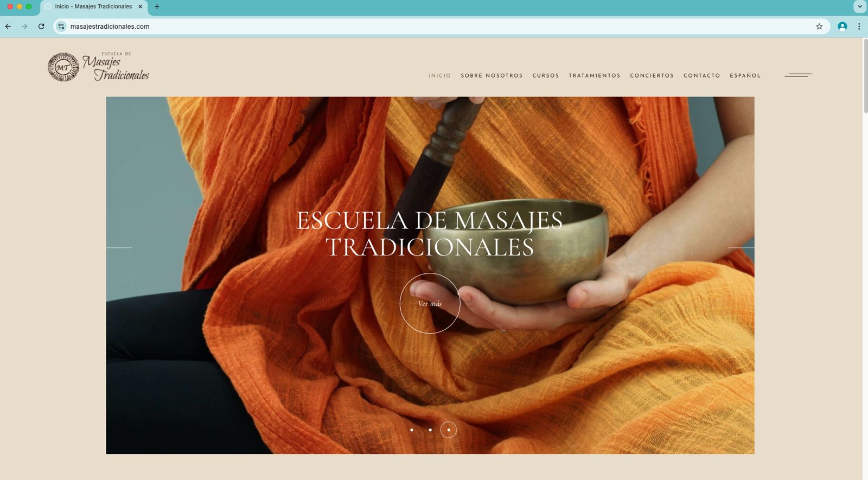Go back with the browser back arrow
868x480 pixels.
click(x=8, y=26)
